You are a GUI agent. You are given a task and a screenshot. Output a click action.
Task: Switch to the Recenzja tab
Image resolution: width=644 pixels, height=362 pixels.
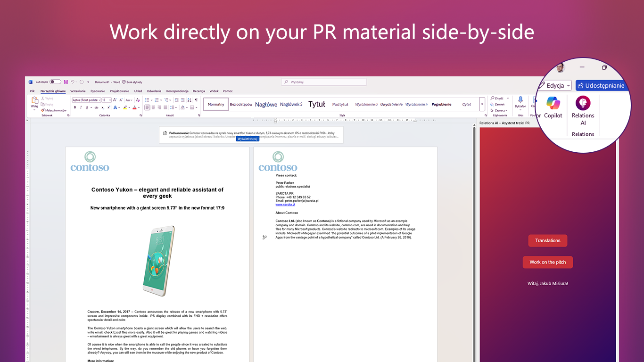click(x=198, y=91)
